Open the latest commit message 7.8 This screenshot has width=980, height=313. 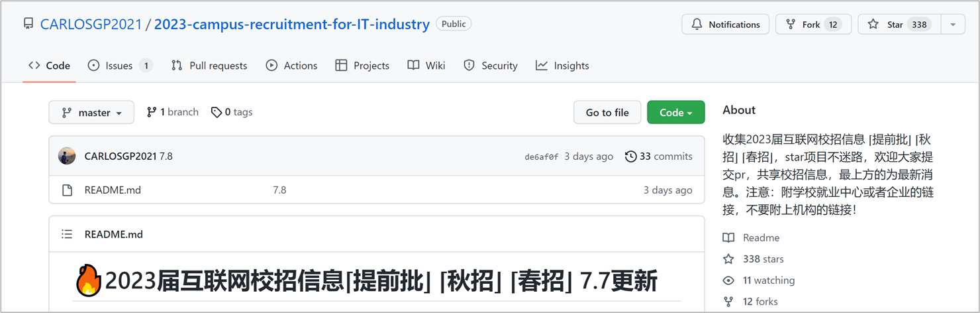pyautogui.click(x=166, y=156)
